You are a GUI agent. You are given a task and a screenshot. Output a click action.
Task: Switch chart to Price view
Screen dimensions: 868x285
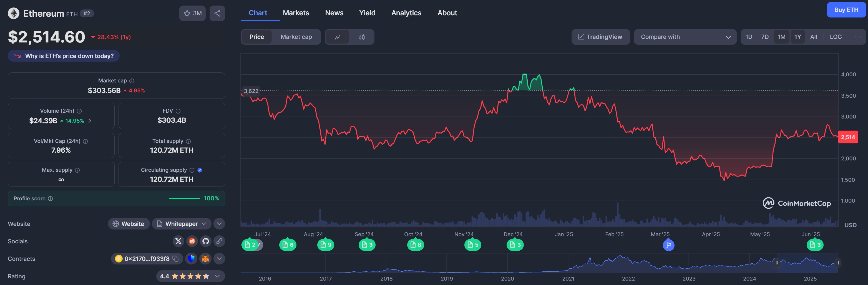pos(257,37)
